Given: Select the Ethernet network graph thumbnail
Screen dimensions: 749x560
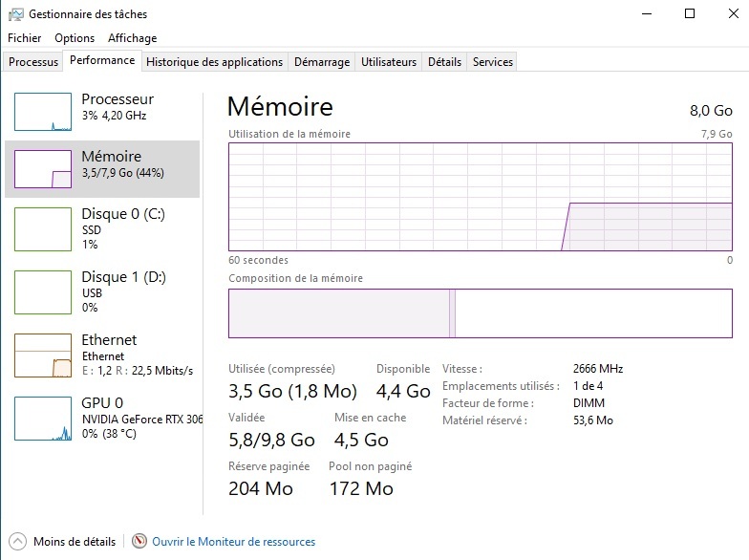Looking at the screenshot, I should pos(43,355).
